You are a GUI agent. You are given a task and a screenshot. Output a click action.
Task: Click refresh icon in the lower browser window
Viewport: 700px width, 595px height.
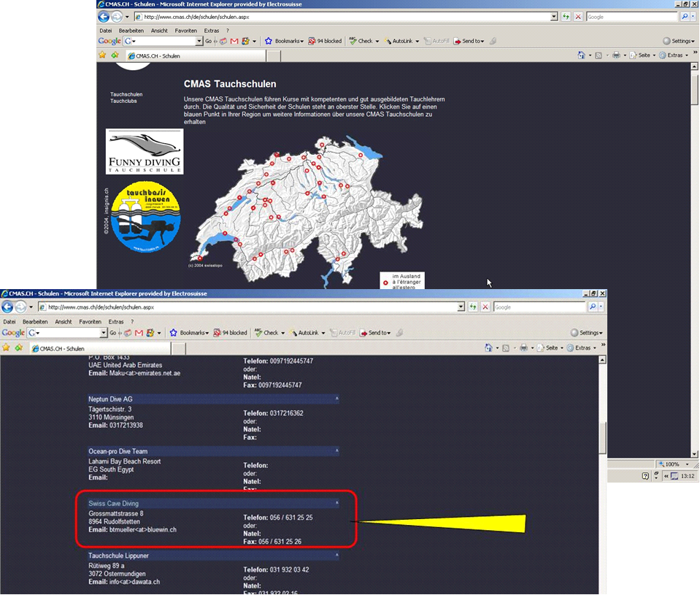pyautogui.click(x=473, y=307)
